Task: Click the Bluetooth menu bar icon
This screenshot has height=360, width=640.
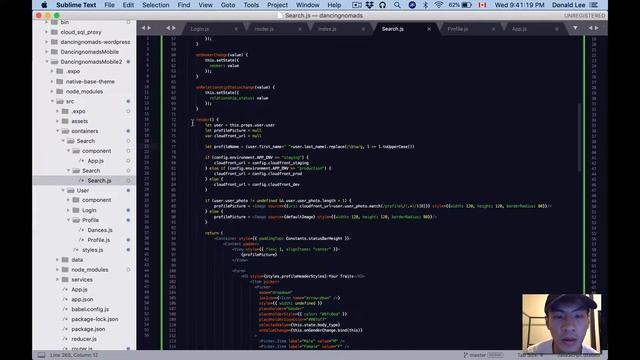Action: coord(425,5)
